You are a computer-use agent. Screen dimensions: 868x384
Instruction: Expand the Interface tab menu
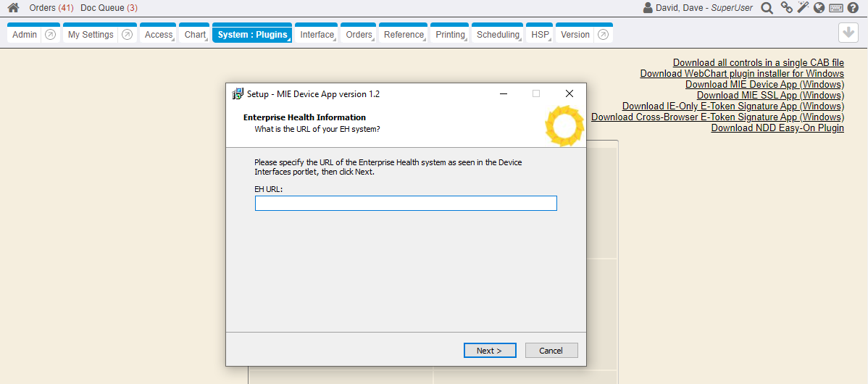point(317,35)
